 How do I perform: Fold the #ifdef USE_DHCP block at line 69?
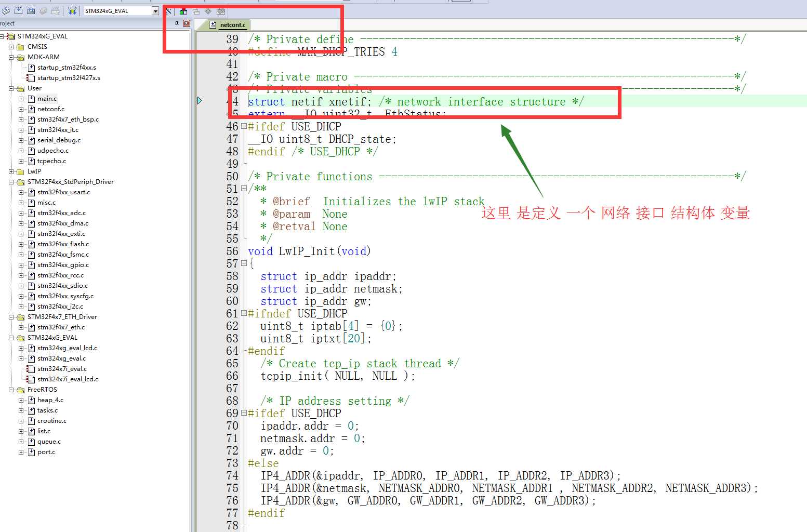244,413
